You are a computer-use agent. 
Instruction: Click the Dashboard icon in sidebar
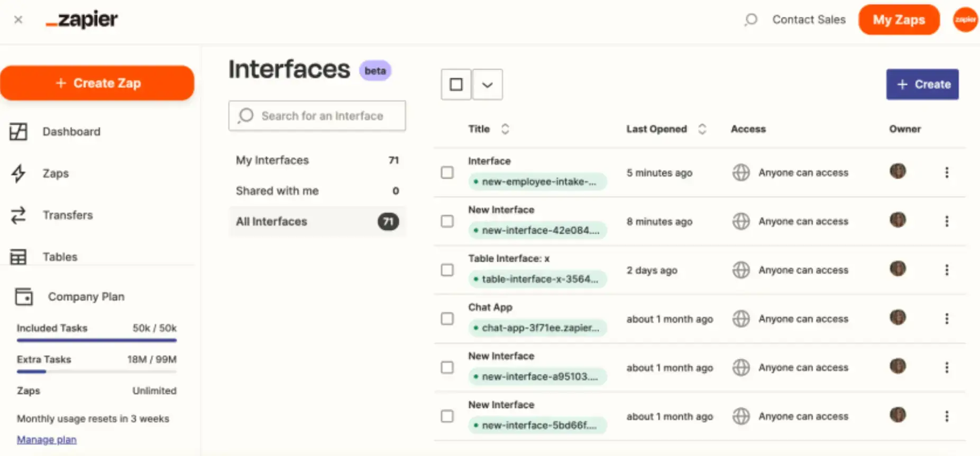[19, 132]
